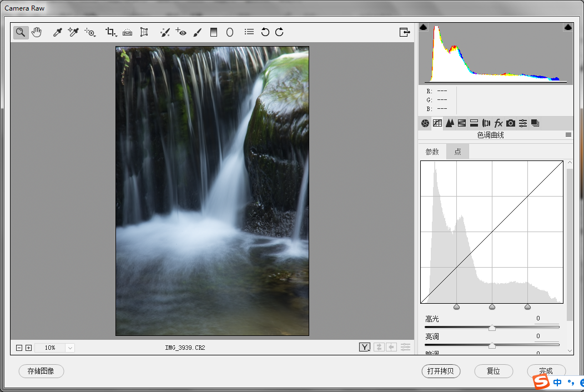The image size is (584, 392).
Task: Open the Split Toning panel tab
Action: pos(474,123)
